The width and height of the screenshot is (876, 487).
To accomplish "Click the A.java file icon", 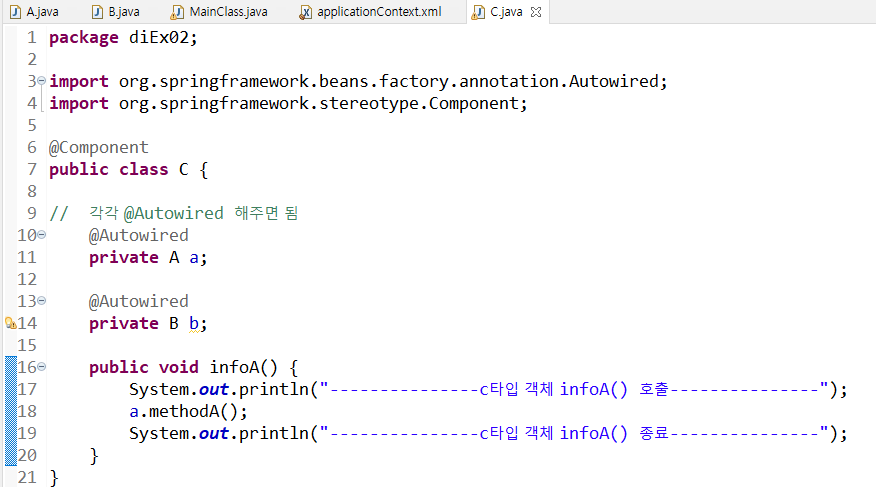I will tap(16, 12).
